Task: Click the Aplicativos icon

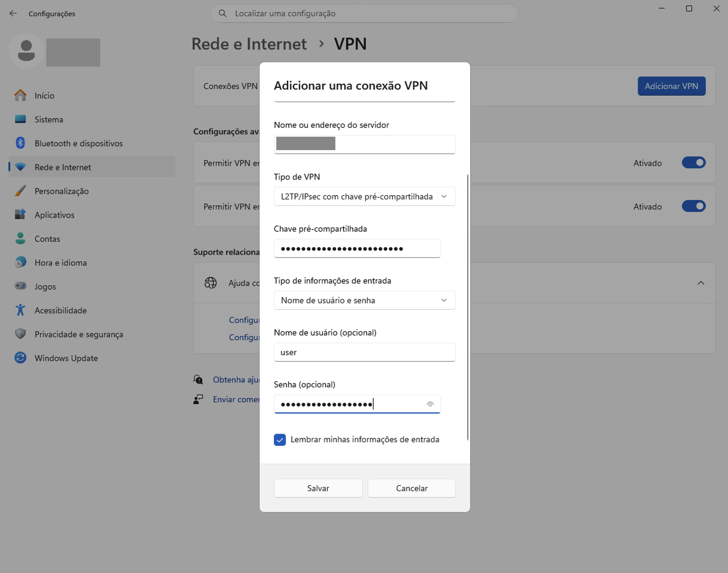Action: point(21,214)
